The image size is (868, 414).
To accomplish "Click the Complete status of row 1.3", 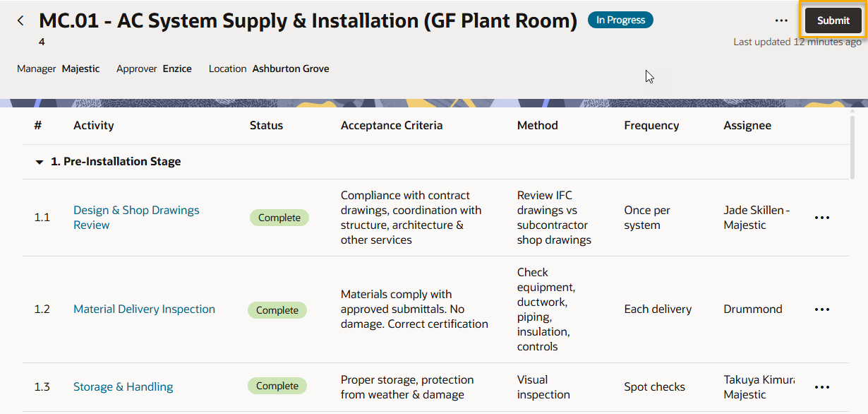I will 277,386.
